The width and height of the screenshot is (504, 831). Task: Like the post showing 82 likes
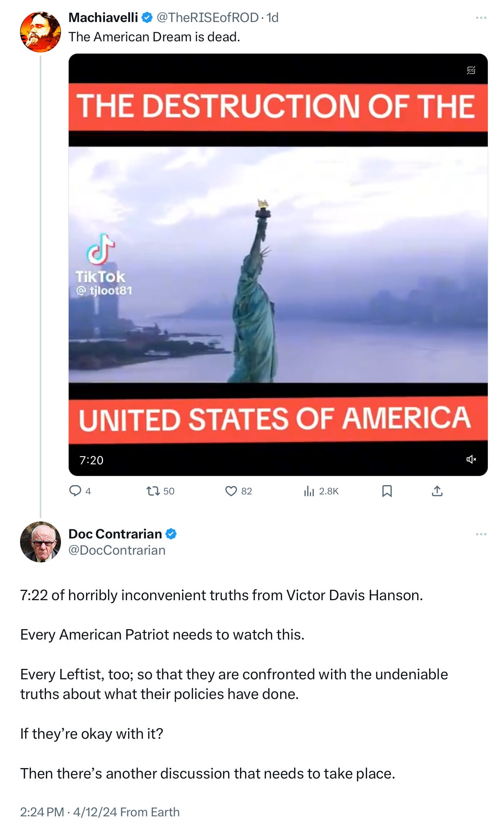[x=238, y=491]
